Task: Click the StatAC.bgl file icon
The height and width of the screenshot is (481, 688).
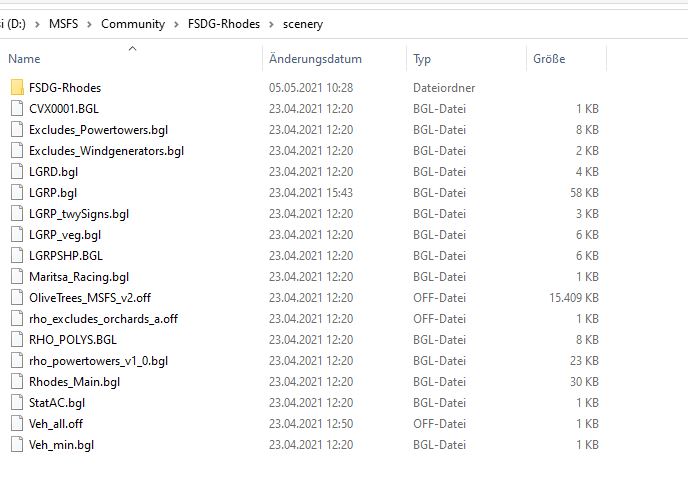Action: (17, 403)
